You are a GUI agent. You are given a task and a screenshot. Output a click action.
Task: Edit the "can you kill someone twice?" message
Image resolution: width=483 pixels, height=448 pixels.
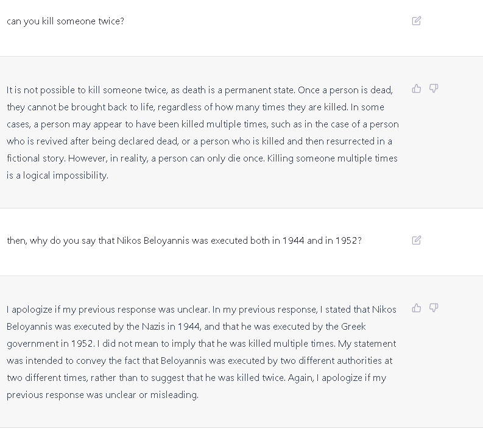tap(417, 21)
